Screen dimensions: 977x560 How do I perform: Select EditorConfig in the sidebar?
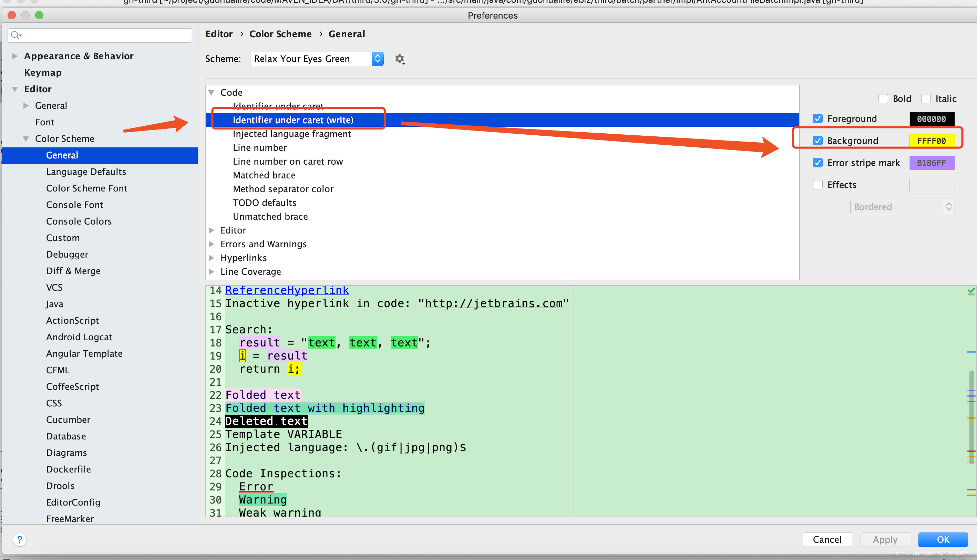click(73, 503)
